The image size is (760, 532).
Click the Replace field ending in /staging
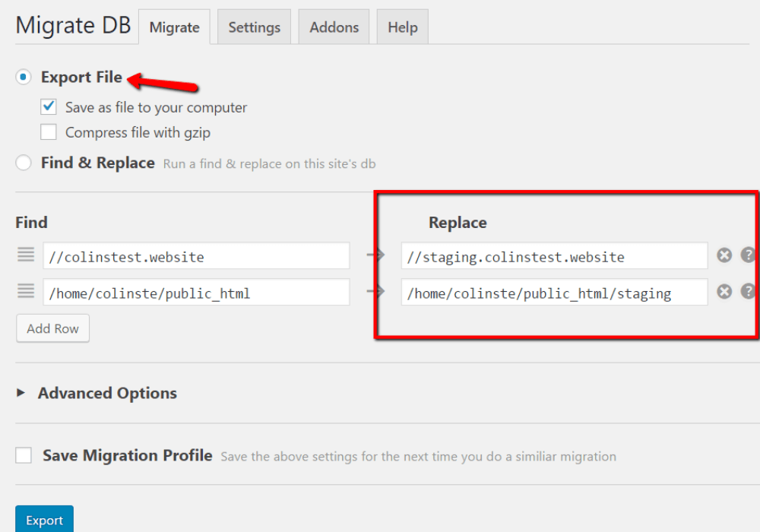pos(554,292)
